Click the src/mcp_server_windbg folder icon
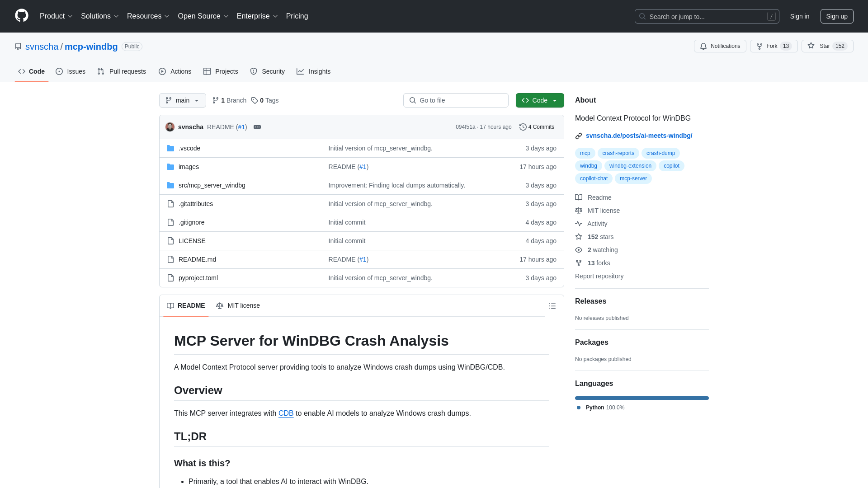This screenshot has height=488, width=868. pos(170,185)
